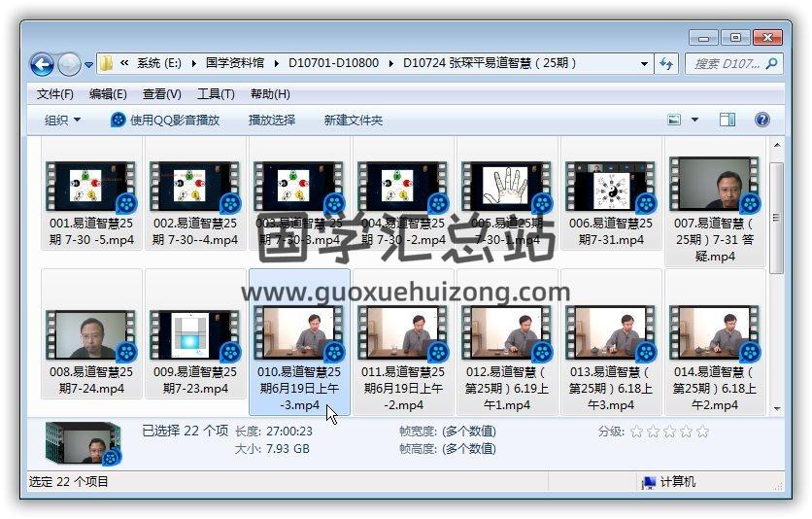The width and height of the screenshot is (812, 519).
Task: Expand the arrow after D10701-D10800
Action: tap(391, 64)
